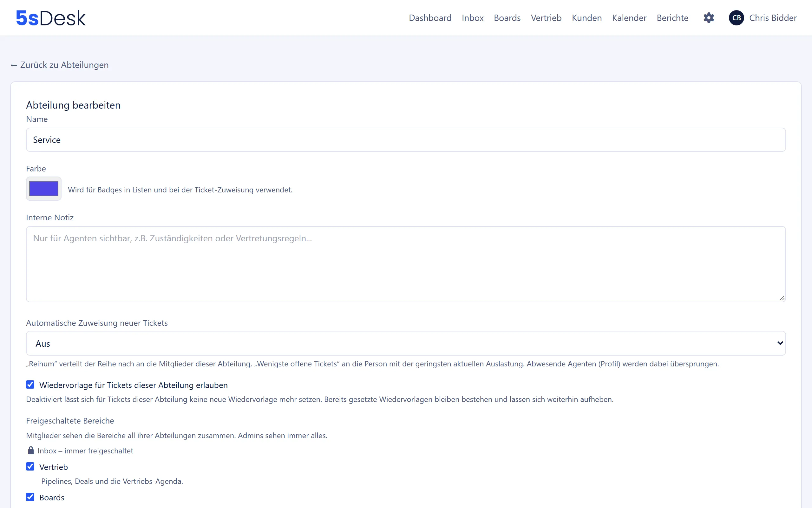Click the lock icon beside Inbox
This screenshot has width=812, height=508.
pyautogui.click(x=30, y=450)
